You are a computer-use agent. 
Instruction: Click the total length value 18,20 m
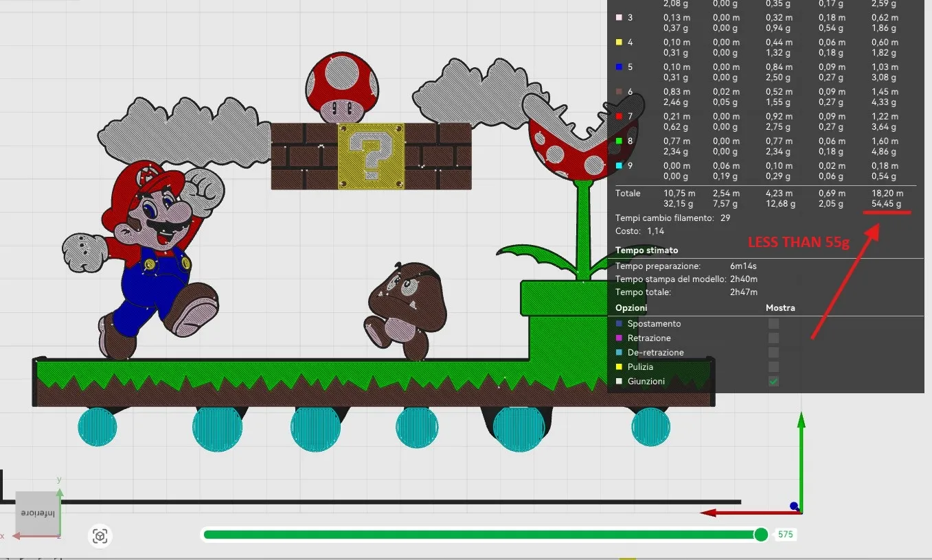pos(887,194)
